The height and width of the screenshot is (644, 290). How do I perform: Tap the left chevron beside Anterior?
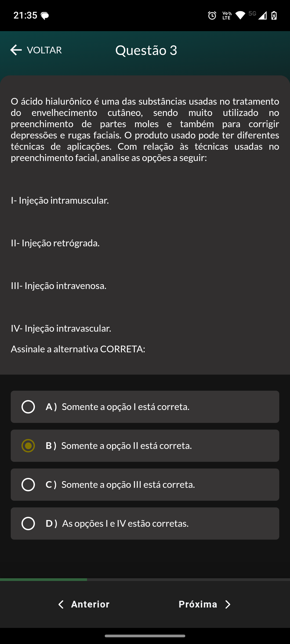(x=61, y=604)
